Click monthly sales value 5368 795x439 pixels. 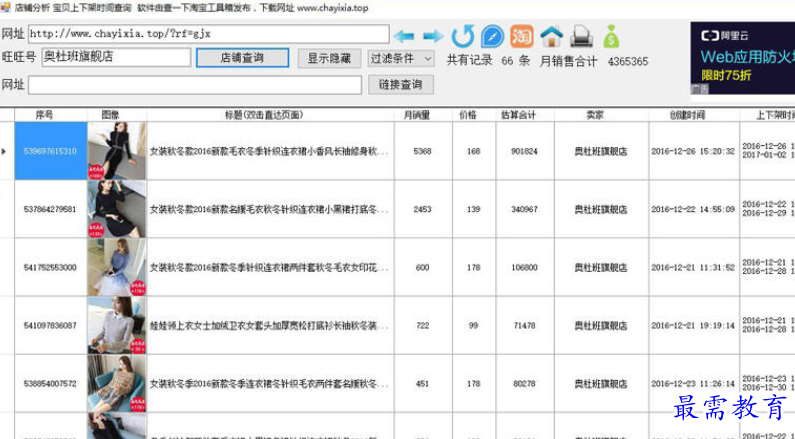(422, 151)
